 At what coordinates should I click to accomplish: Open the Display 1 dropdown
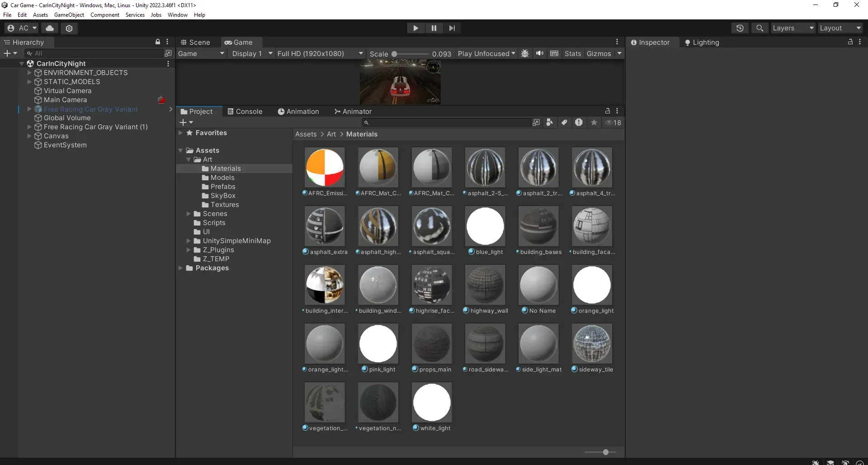252,53
